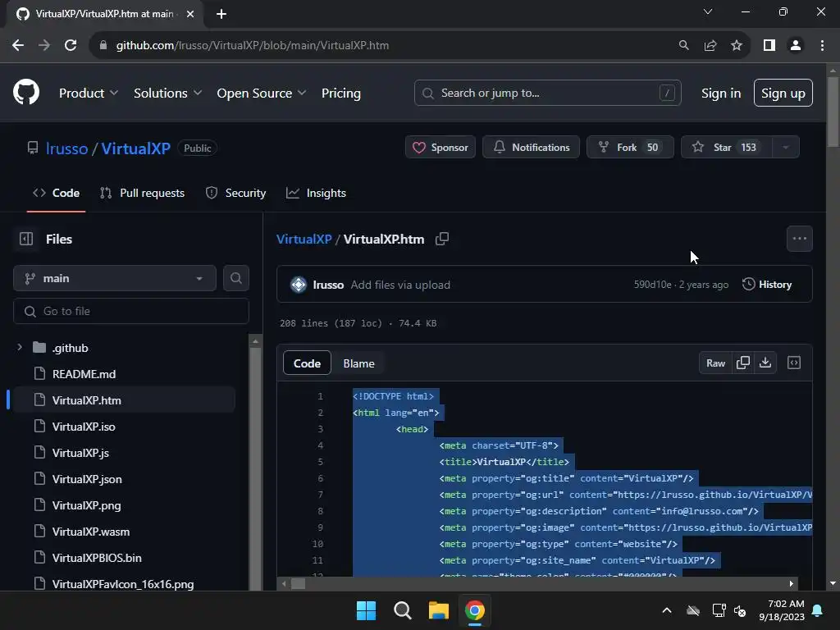Open file commit History
The image size is (840, 630).
767,285
